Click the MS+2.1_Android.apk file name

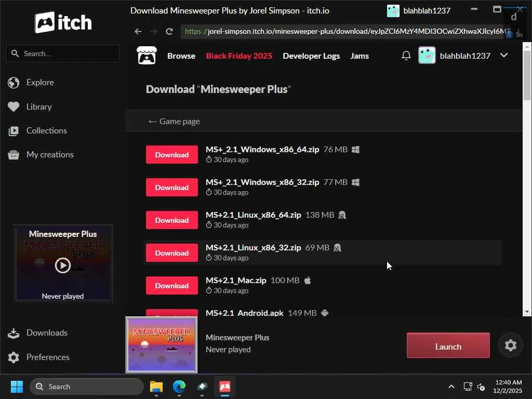click(x=244, y=313)
